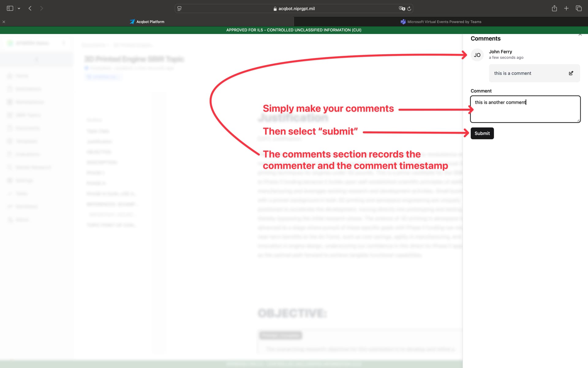Click the Comment field label
Viewport: 588px width, 368px height.
481,91
